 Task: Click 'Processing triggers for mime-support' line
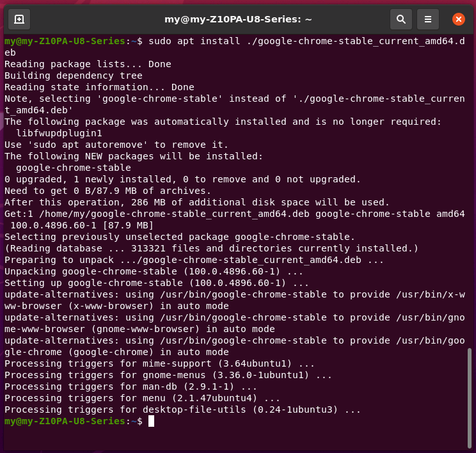tap(160, 363)
